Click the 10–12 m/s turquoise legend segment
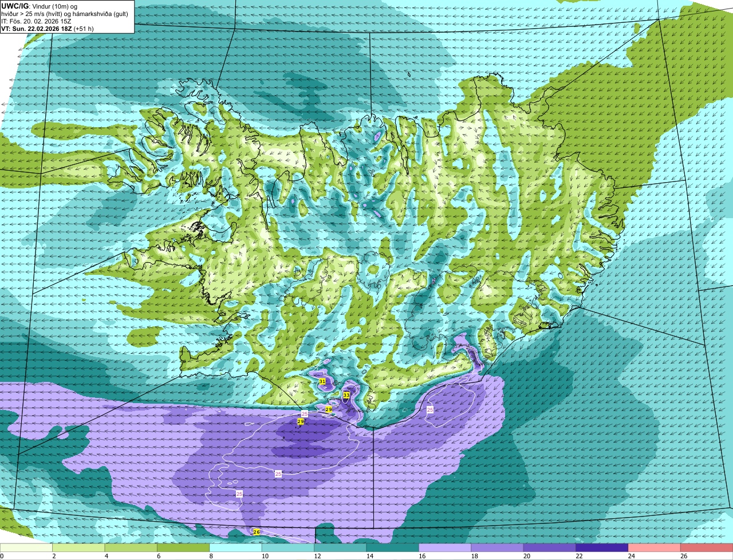 [288, 547]
